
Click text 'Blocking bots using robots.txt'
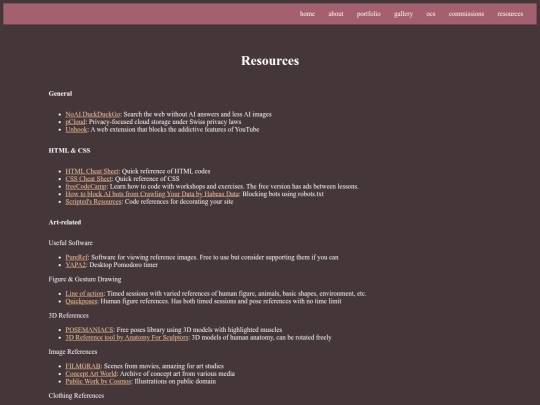click(283, 194)
